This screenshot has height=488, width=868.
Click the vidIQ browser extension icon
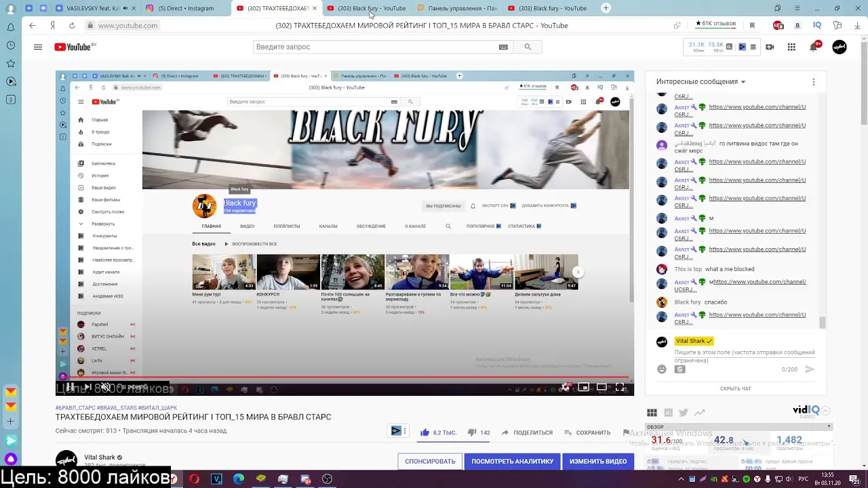tap(817, 25)
